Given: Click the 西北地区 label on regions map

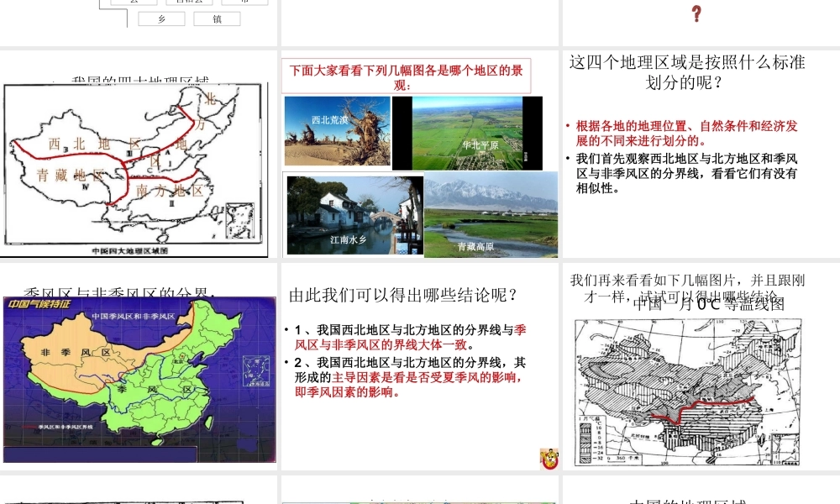Looking at the screenshot, I should click(x=94, y=144).
